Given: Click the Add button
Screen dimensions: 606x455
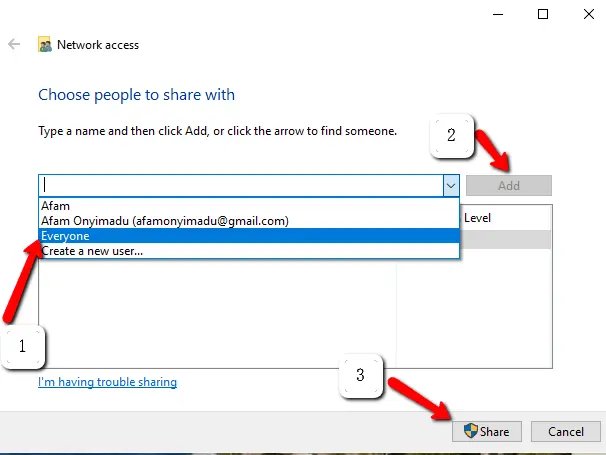Looking at the screenshot, I should [509, 186].
